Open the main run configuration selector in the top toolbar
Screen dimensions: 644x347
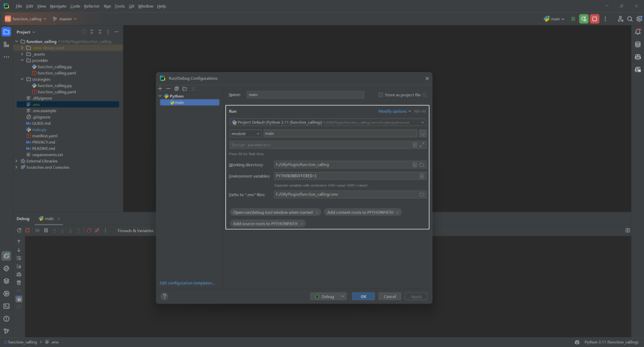coord(554,19)
